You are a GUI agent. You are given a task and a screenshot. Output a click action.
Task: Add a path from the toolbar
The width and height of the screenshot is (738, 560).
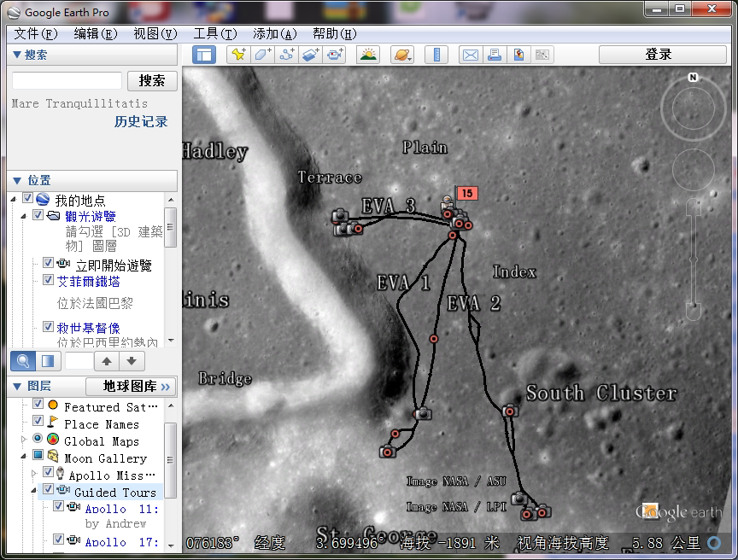[x=287, y=55]
